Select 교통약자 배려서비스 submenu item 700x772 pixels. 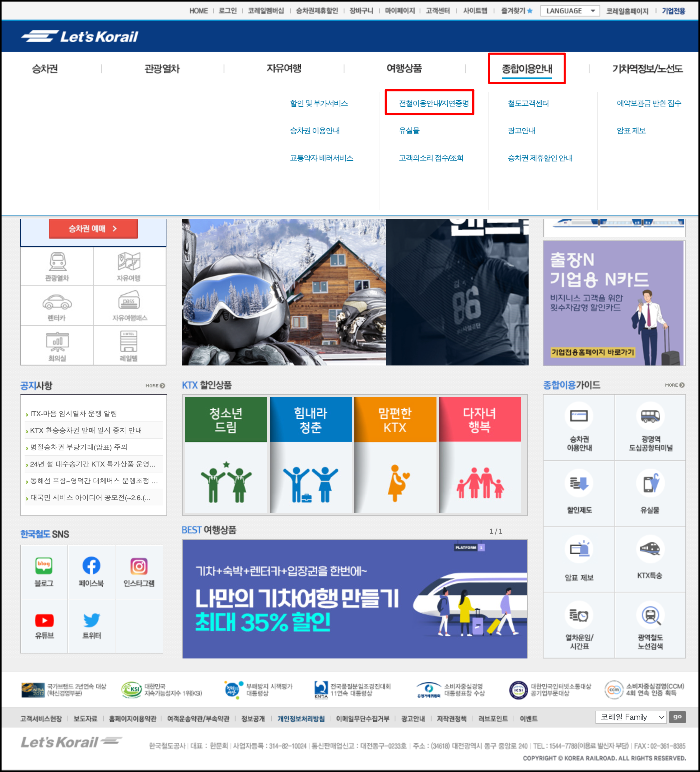pyautogui.click(x=322, y=158)
